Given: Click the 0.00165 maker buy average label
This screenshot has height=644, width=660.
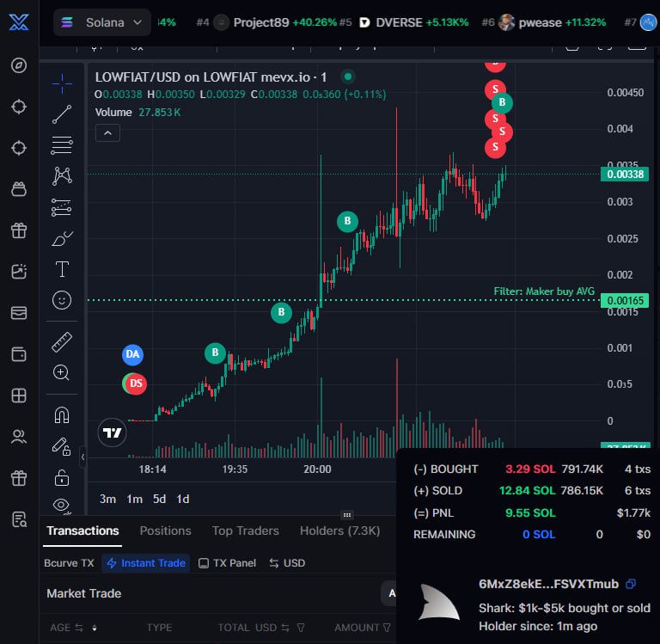Looking at the screenshot, I should click(x=625, y=300).
